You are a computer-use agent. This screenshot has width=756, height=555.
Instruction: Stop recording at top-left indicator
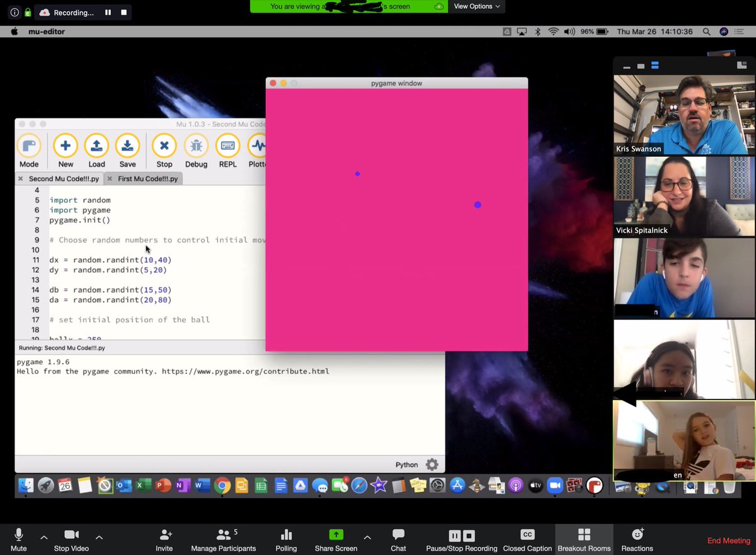(x=123, y=12)
